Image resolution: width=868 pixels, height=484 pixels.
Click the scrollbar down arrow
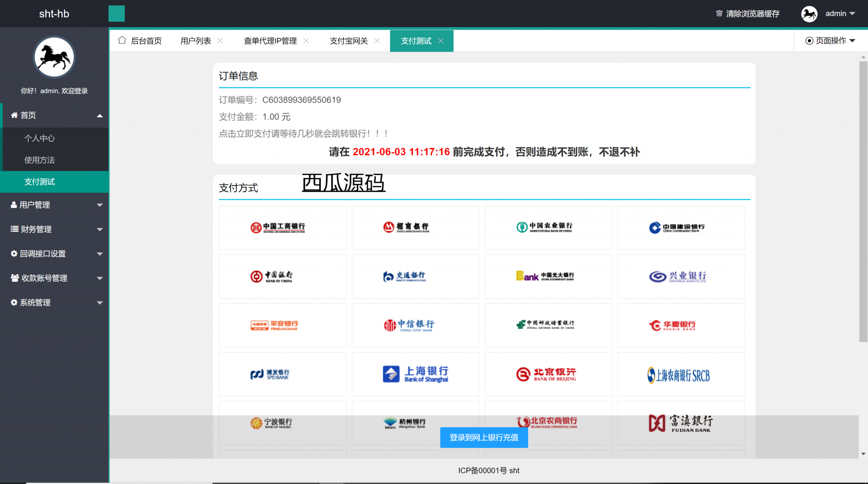click(863, 454)
